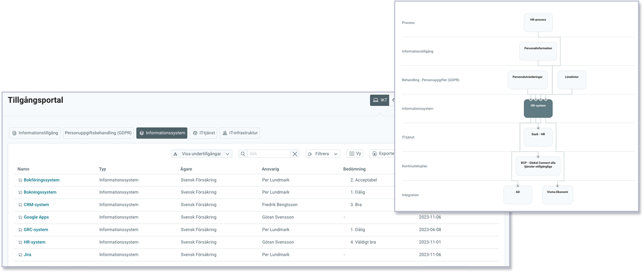Open the CRM-system asset link
This screenshot has width=644, height=273.
click(36, 205)
